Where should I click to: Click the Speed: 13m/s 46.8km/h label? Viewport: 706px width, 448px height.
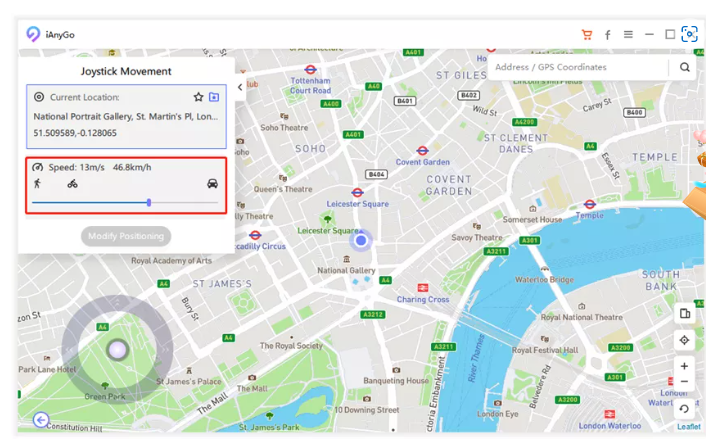100,167
